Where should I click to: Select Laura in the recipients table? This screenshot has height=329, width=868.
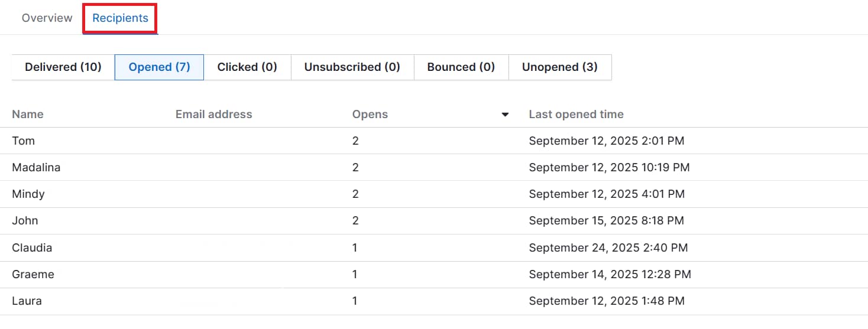click(x=27, y=301)
